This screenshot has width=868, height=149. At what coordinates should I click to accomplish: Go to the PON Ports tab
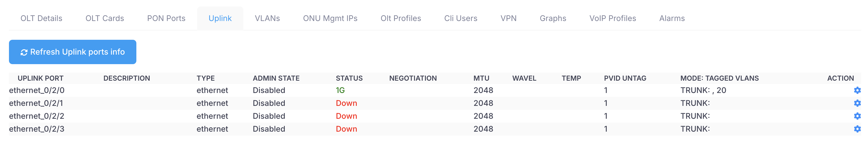(x=166, y=18)
